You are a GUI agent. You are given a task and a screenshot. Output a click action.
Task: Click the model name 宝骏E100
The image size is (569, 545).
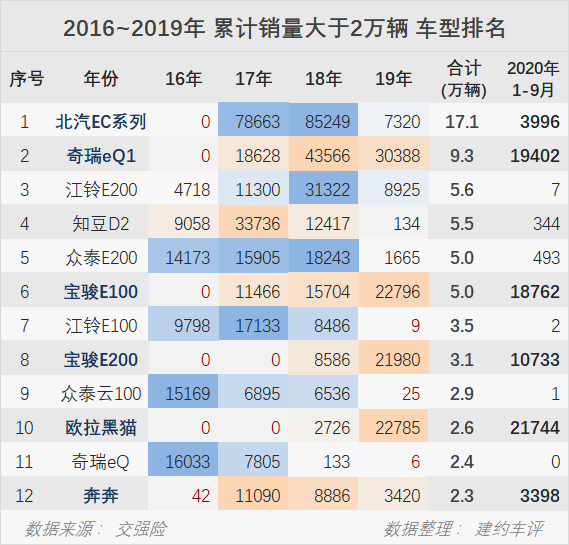point(101,292)
